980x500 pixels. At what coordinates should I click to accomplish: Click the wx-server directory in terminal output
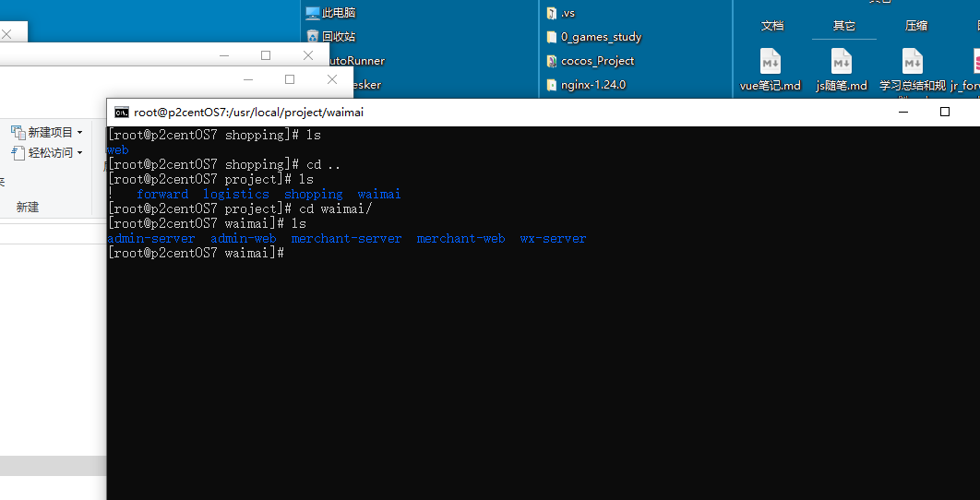[x=553, y=238]
